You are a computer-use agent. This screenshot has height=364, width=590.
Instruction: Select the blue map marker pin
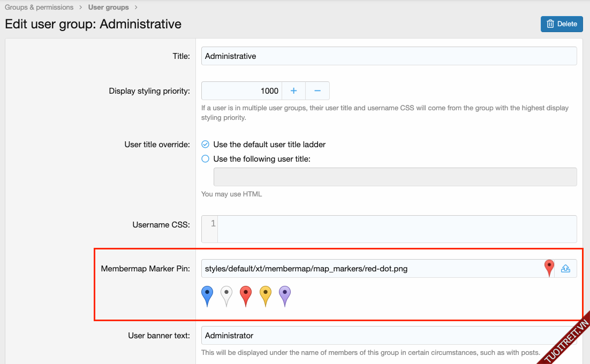207,295
